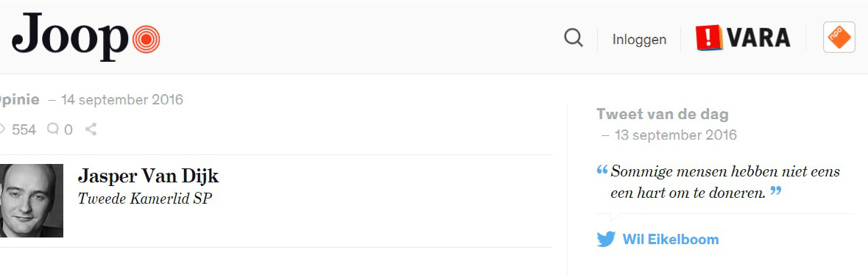Open the orange NPO icon
868x275 pixels.
coord(839,37)
